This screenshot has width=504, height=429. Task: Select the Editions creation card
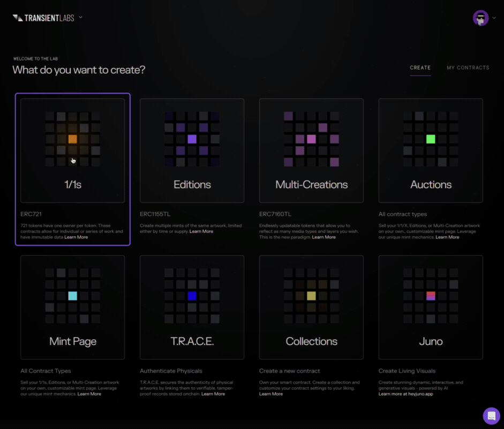192,150
